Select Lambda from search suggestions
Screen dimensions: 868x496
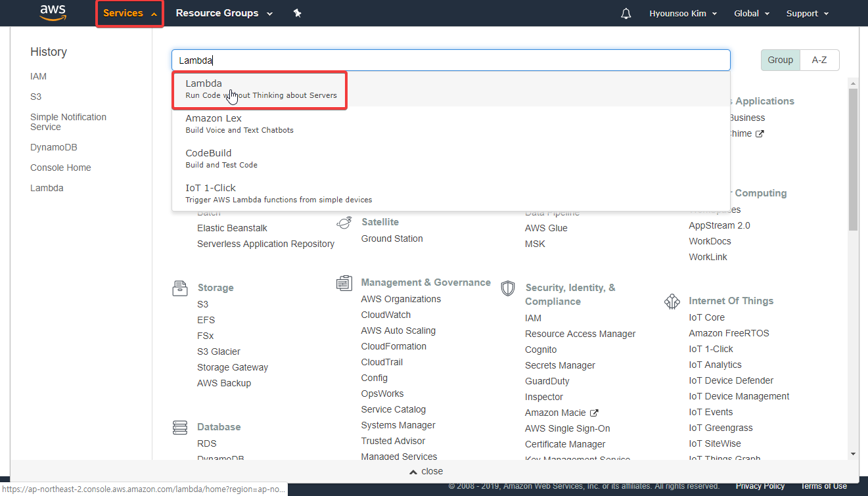point(451,89)
